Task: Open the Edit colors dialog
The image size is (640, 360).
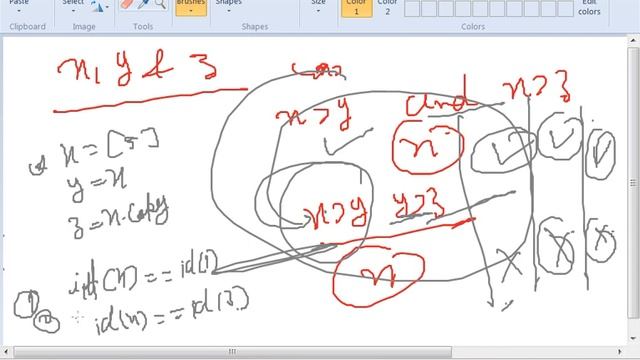Action: pyautogui.click(x=589, y=7)
